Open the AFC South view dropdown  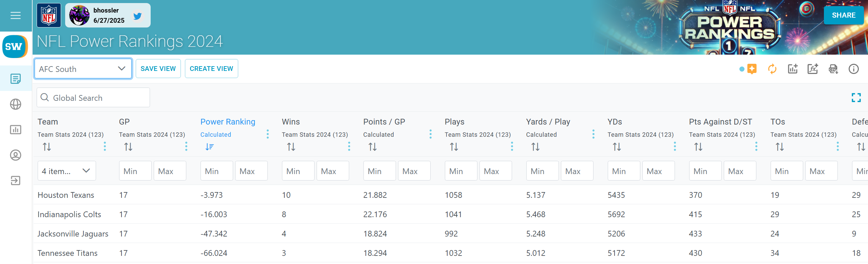click(x=83, y=69)
